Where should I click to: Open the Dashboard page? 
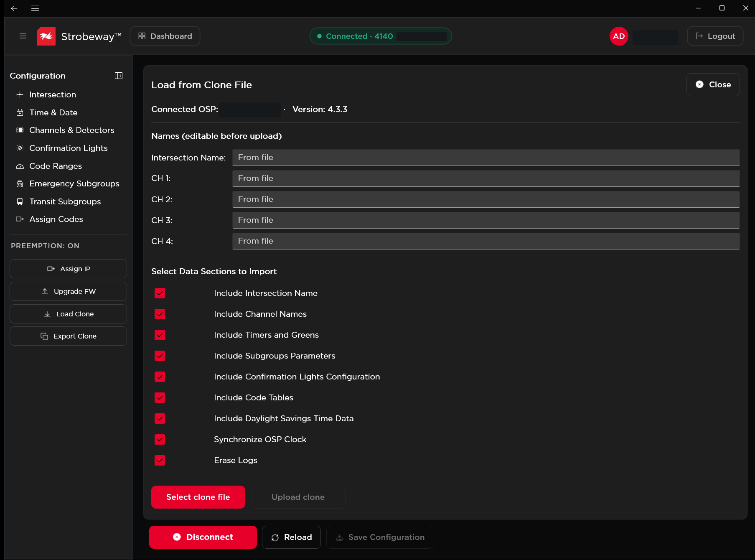(x=165, y=36)
